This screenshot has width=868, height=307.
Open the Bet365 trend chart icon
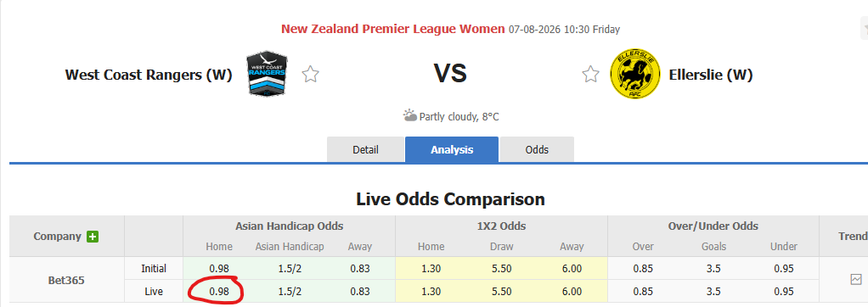(856, 279)
